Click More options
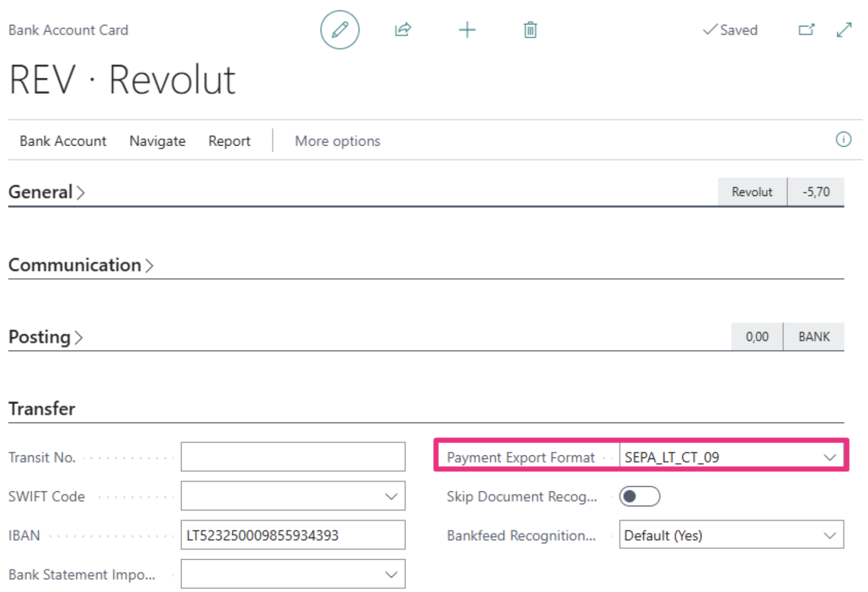The image size is (868, 592). point(338,141)
